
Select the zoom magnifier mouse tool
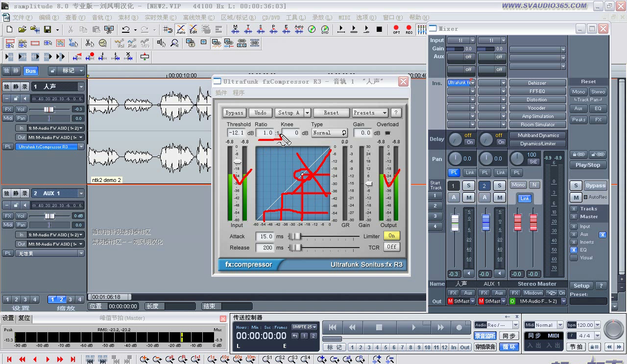(174, 44)
